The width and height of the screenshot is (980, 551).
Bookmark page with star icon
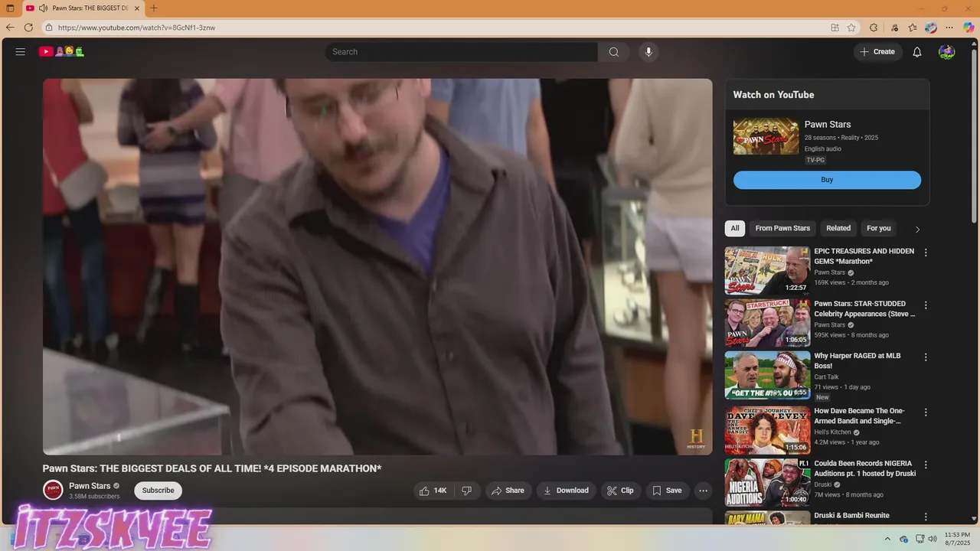pos(851,28)
